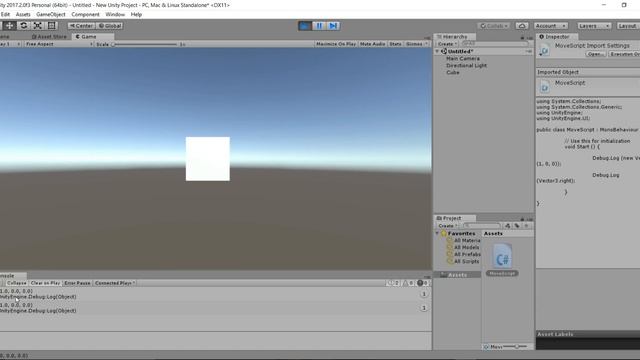Open the Help menu

tap(136, 14)
